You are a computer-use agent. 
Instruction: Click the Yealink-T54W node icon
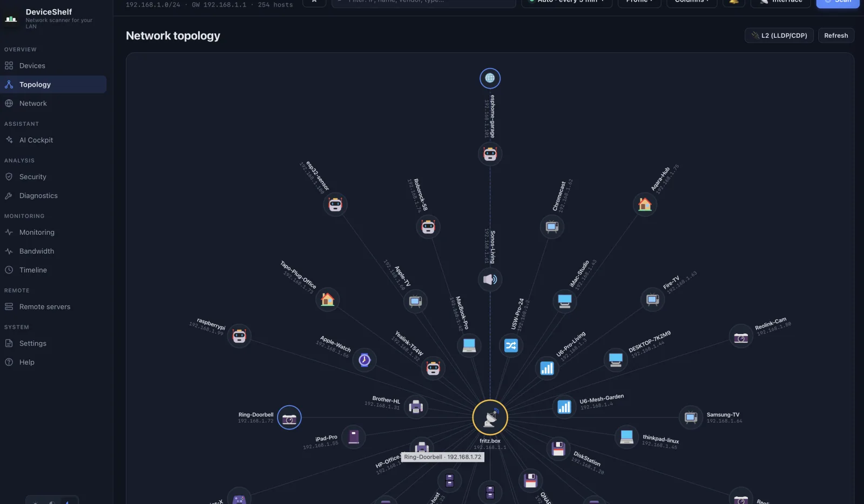(433, 369)
